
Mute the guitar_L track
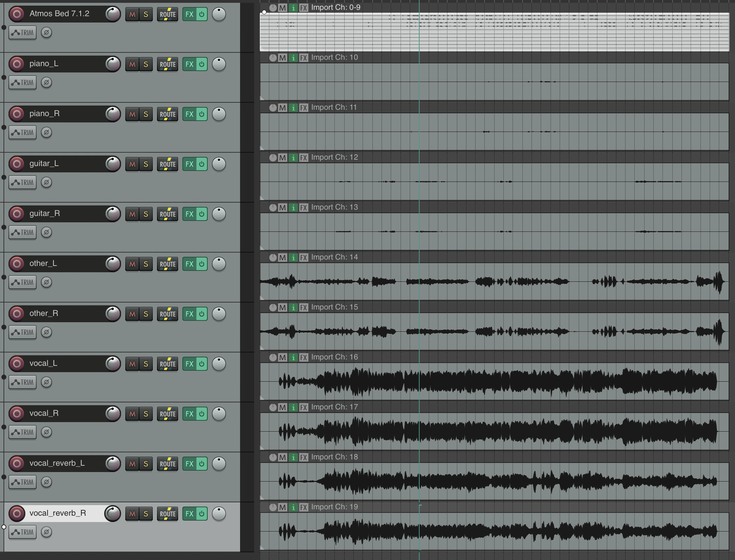(132, 164)
